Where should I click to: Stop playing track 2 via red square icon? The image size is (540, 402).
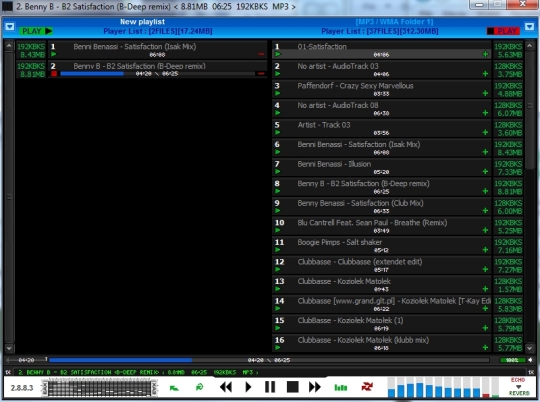click(x=54, y=73)
